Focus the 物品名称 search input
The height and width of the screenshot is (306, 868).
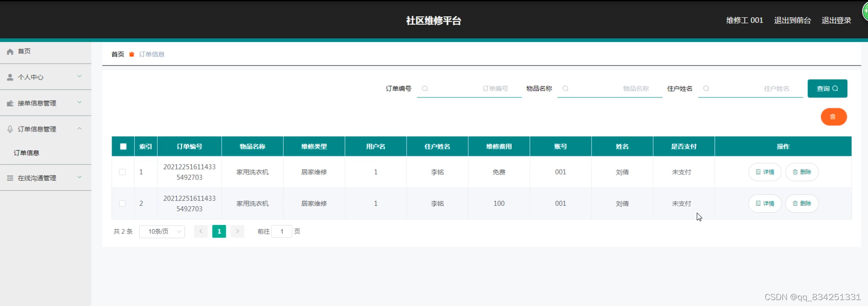(610, 88)
